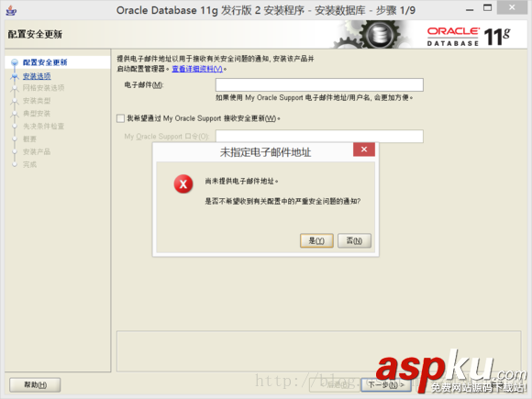This screenshot has width=532, height=399.
Task: Click the 概要 step
Action: (x=29, y=139)
